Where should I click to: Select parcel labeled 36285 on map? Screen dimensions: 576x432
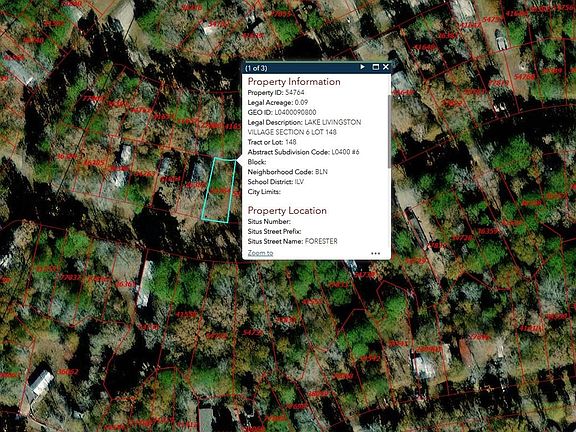pos(94,163)
